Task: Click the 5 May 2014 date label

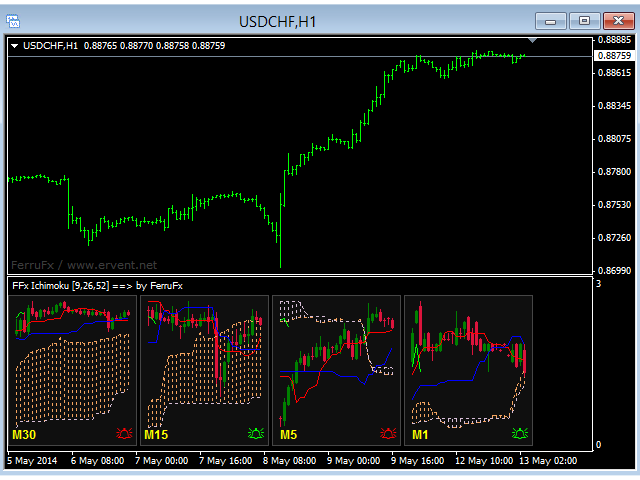Action: [32, 461]
